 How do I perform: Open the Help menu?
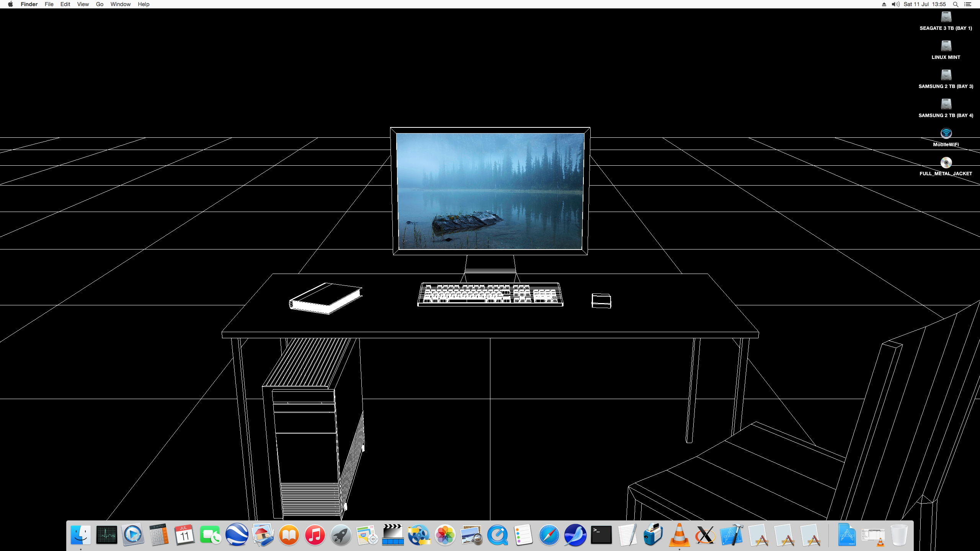pos(144,4)
